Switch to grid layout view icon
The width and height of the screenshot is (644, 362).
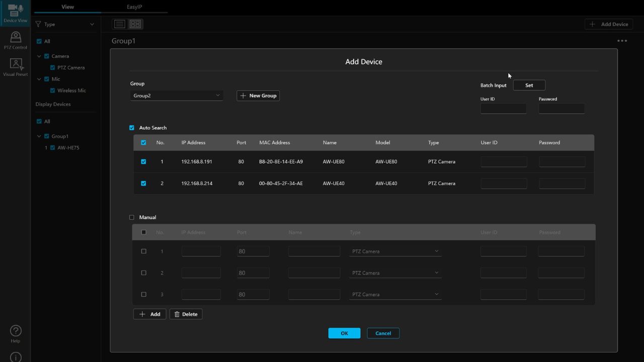[135, 24]
